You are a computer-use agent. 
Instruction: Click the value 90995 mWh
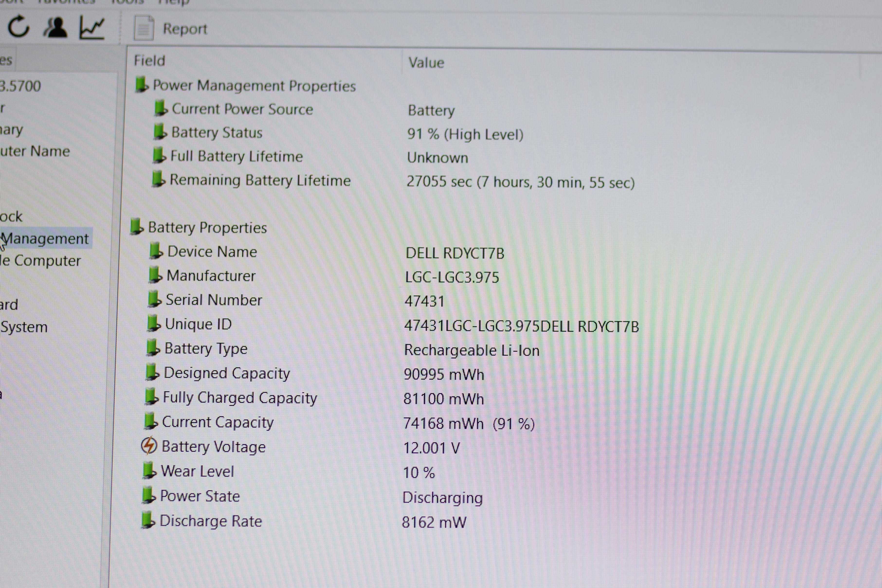click(444, 375)
